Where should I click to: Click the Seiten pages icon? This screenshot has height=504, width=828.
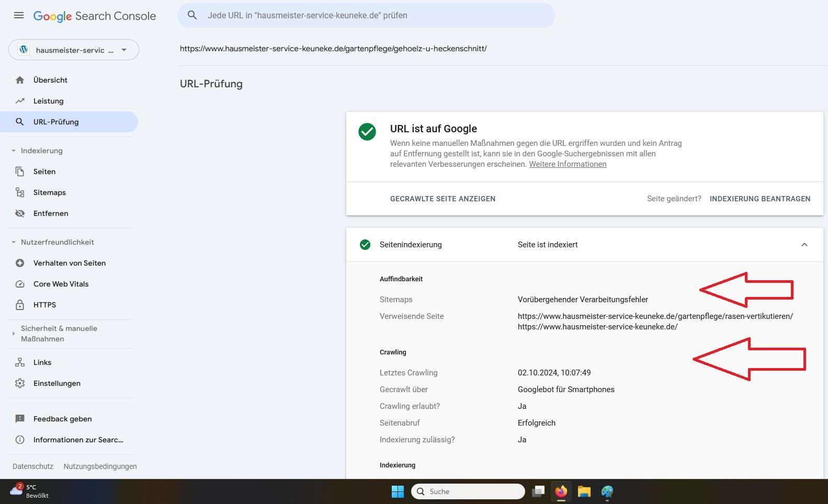(20, 171)
